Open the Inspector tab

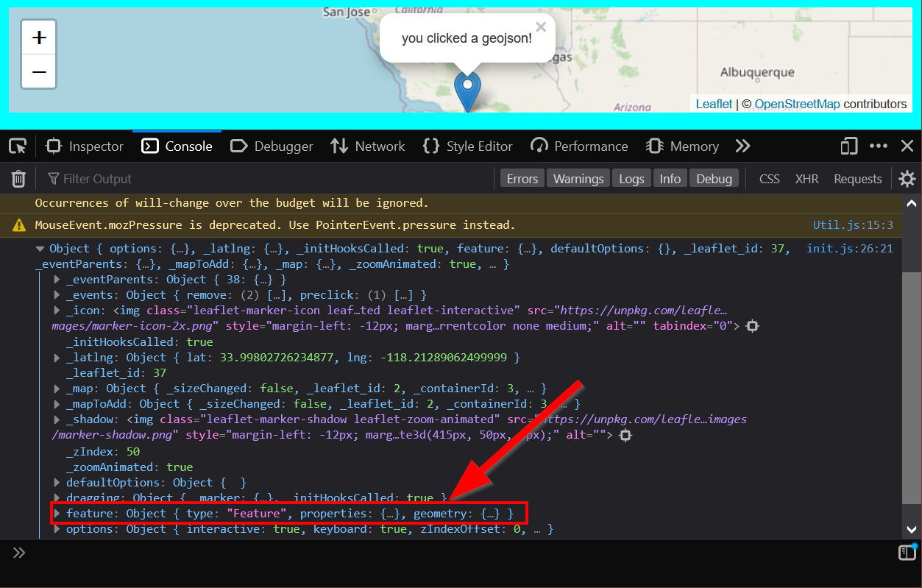point(85,146)
